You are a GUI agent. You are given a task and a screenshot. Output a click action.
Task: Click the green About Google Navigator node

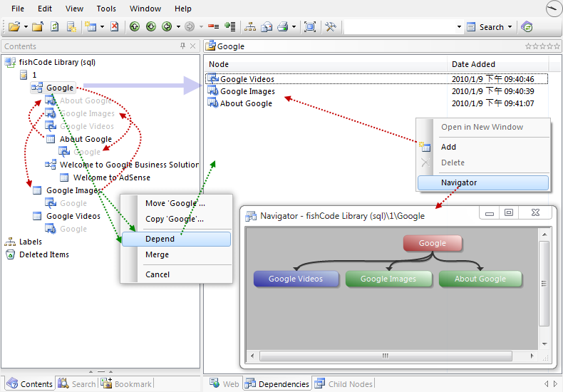point(480,279)
